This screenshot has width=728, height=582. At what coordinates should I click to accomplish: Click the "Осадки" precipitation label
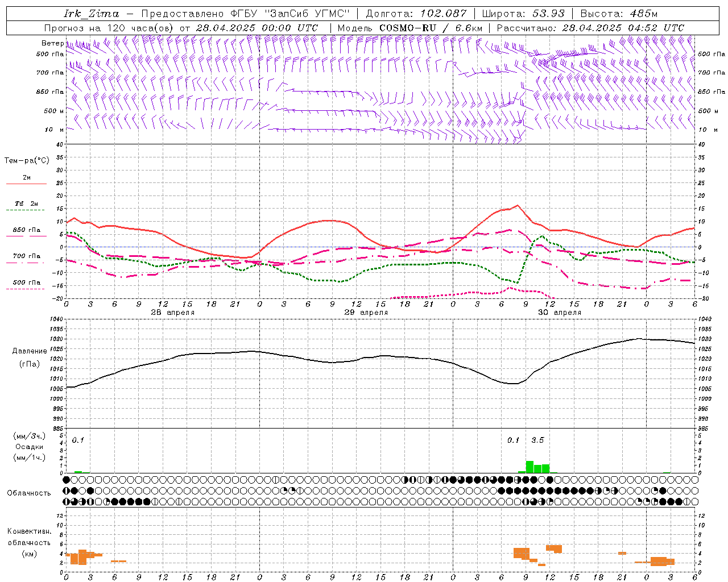coord(30,447)
